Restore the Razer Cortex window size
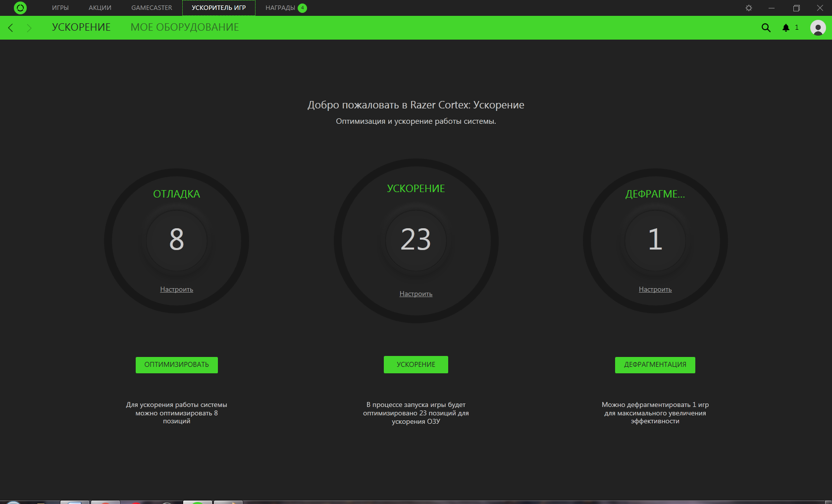The width and height of the screenshot is (832, 504). coord(796,8)
